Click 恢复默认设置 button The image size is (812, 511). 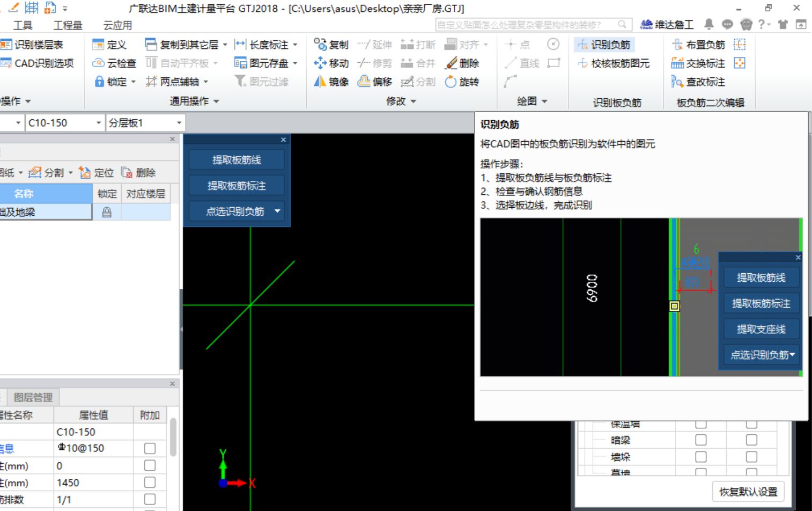click(x=748, y=492)
